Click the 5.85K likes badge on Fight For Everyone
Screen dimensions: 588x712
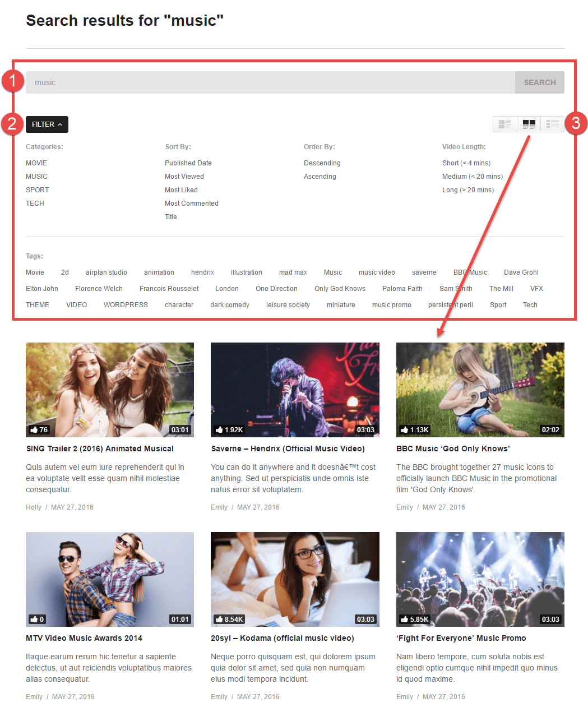pos(415,619)
